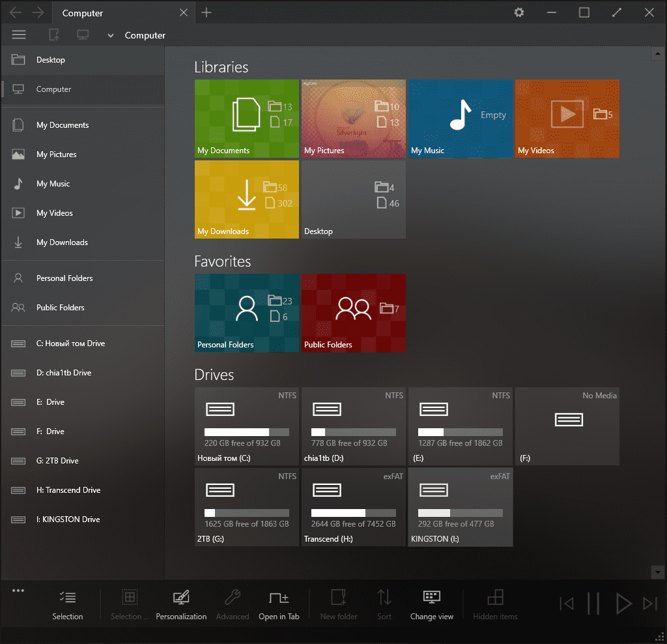Expand the breadcrumb dropdown chevron
Image resolution: width=667 pixels, height=644 pixels.
click(x=111, y=36)
